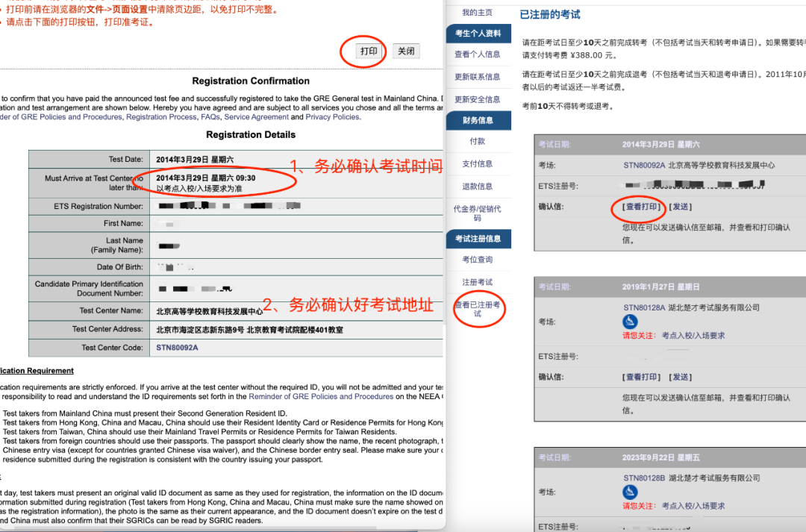This screenshot has height=532, width=806.
Task: Open STN80128B test center link in 2023 exam
Action: pyautogui.click(x=644, y=478)
